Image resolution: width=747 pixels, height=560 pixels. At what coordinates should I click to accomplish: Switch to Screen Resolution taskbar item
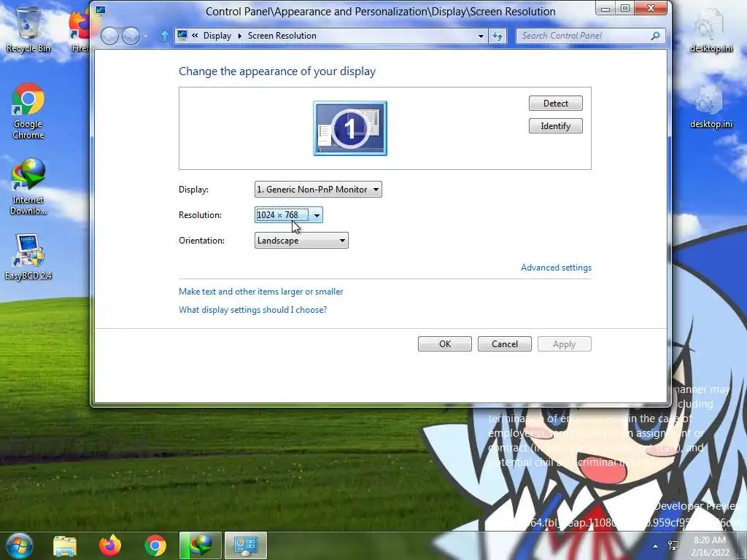pos(245,545)
